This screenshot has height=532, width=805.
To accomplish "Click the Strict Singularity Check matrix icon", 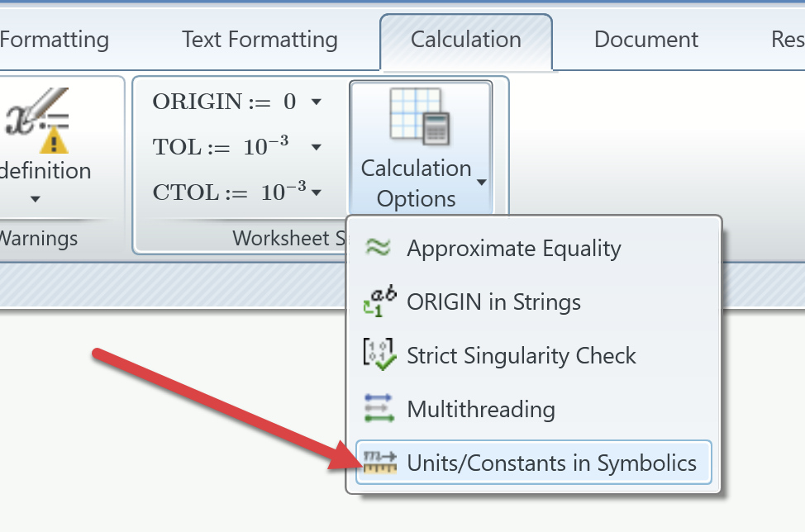I will pyautogui.click(x=379, y=355).
